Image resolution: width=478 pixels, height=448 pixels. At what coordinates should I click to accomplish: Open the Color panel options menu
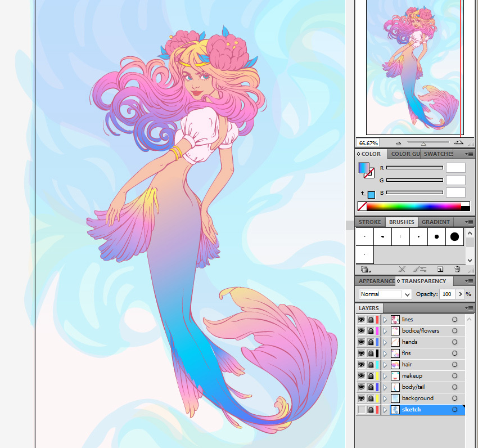point(469,154)
